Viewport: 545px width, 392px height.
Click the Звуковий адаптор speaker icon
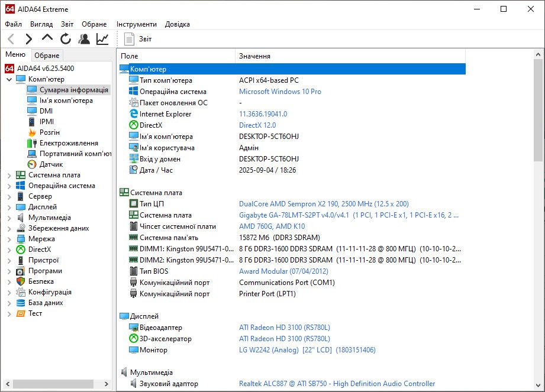(x=134, y=383)
